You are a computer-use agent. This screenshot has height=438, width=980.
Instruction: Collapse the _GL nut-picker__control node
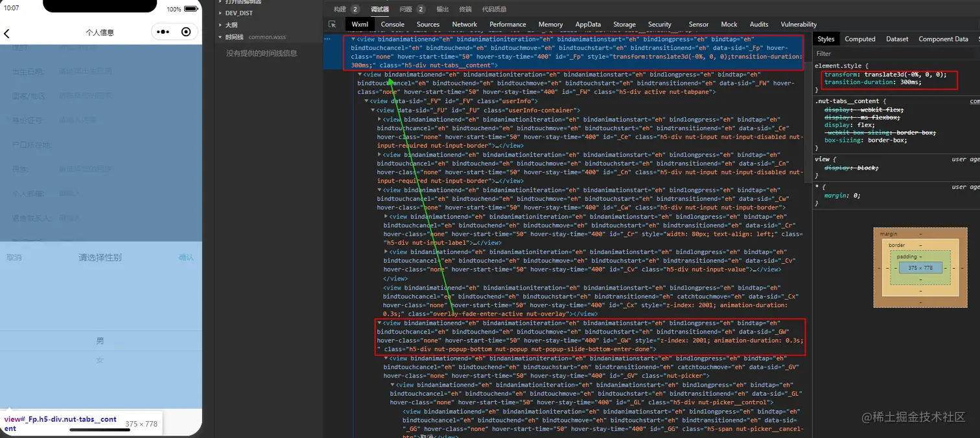coord(393,385)
